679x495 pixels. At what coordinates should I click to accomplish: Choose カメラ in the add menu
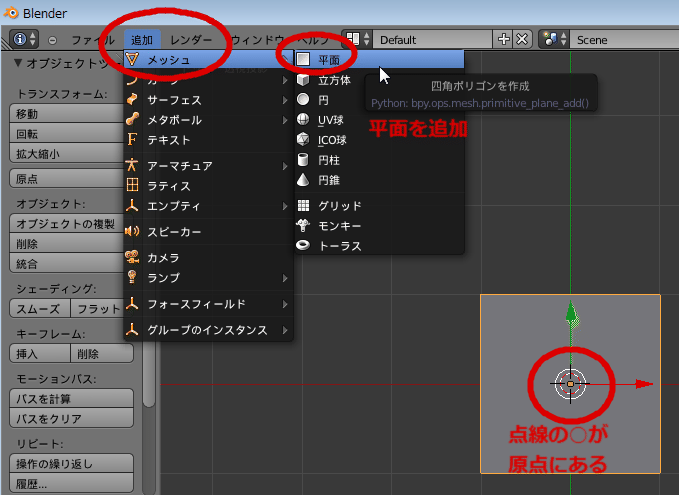pyautogui.click(x=209, y=257)
